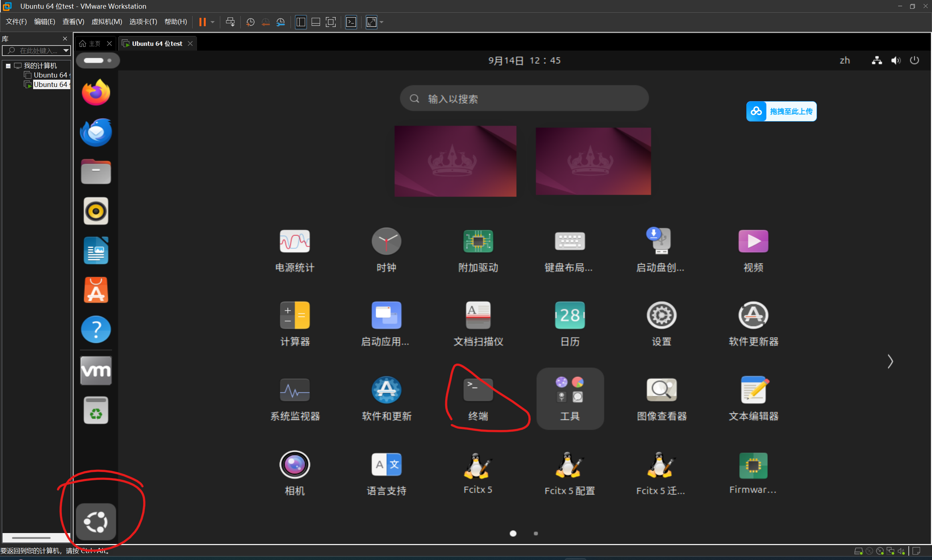Collapse the 我的计算机 tree node
Screen dimensions: 932x560
point(8,65)
